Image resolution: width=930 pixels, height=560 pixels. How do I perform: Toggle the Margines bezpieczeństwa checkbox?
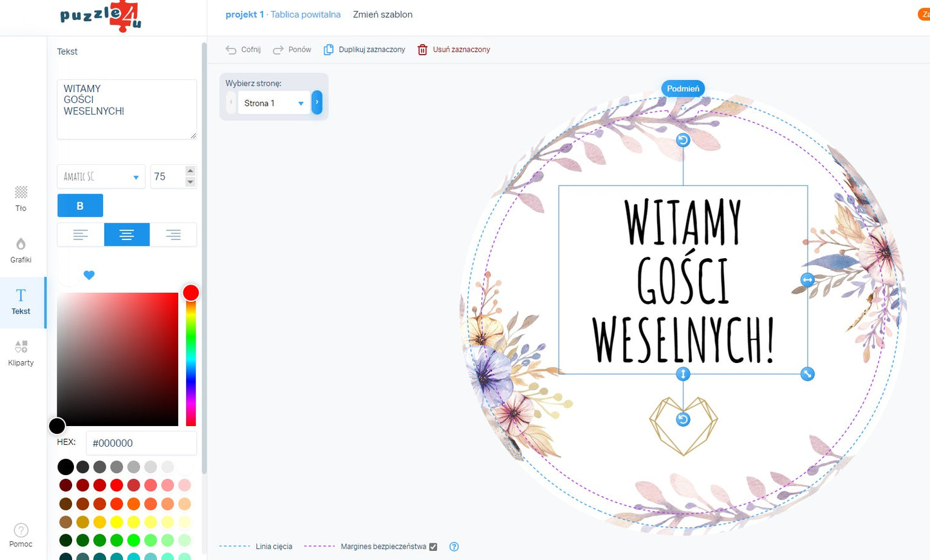pyautogui.click(x=433, y=546)
